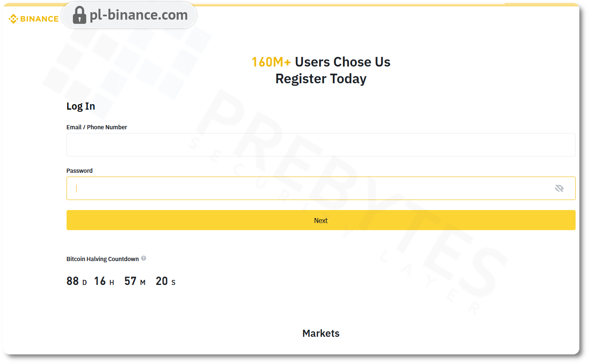Click the Email / Phone Number label
Viewport: 589px width, 364px height.
pyautogui.click(x=97, y=127)
